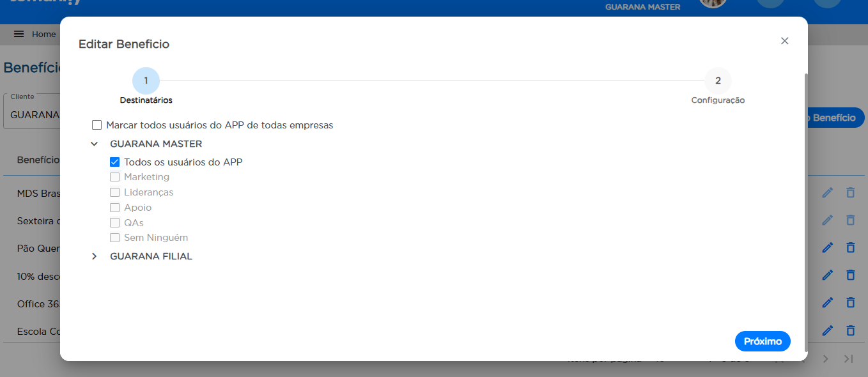Screen dimensions: 868x377
Task: Uncheck Todos os usuários do APP
Action: (x=115, y=162)
